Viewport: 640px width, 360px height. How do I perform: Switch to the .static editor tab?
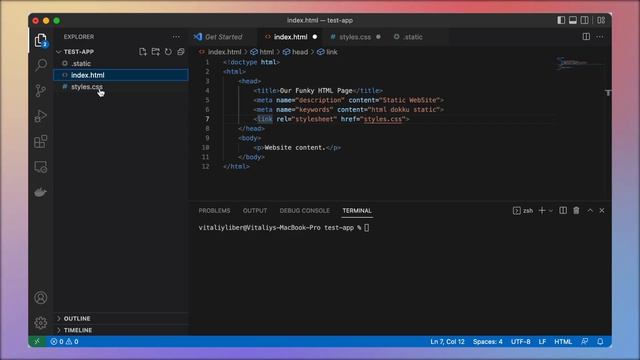[x=413, y=37]
